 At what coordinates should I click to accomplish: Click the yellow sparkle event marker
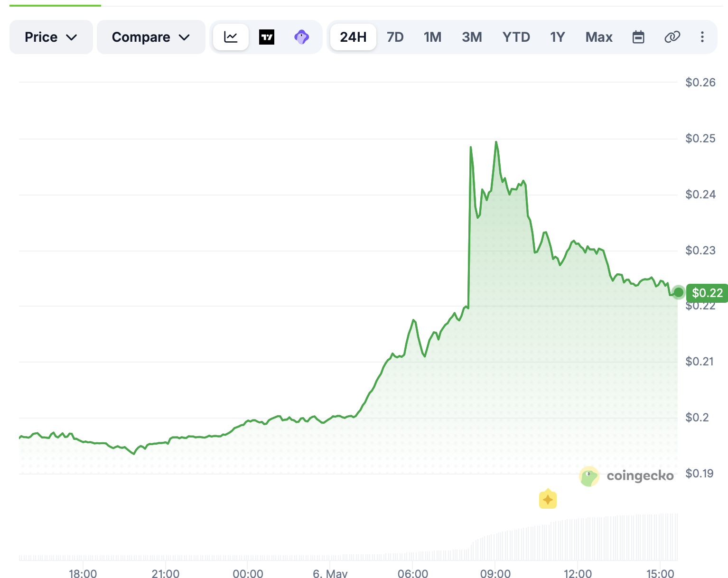[548, 499]
